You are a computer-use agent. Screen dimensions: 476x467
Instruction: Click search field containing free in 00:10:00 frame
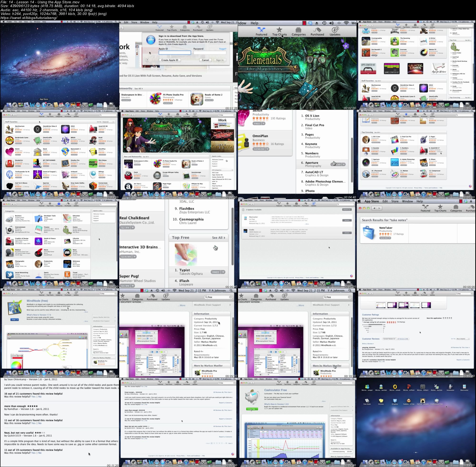[x=337, y=297]
